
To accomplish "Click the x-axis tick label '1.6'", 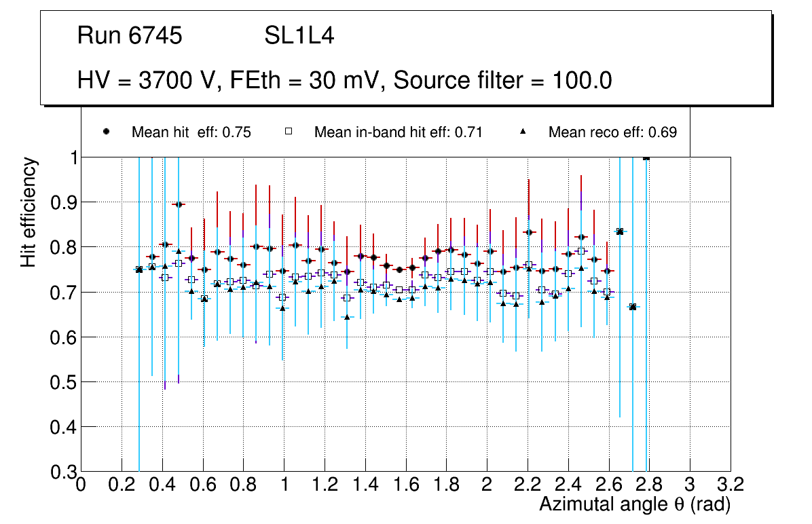I will click(405, 484).
